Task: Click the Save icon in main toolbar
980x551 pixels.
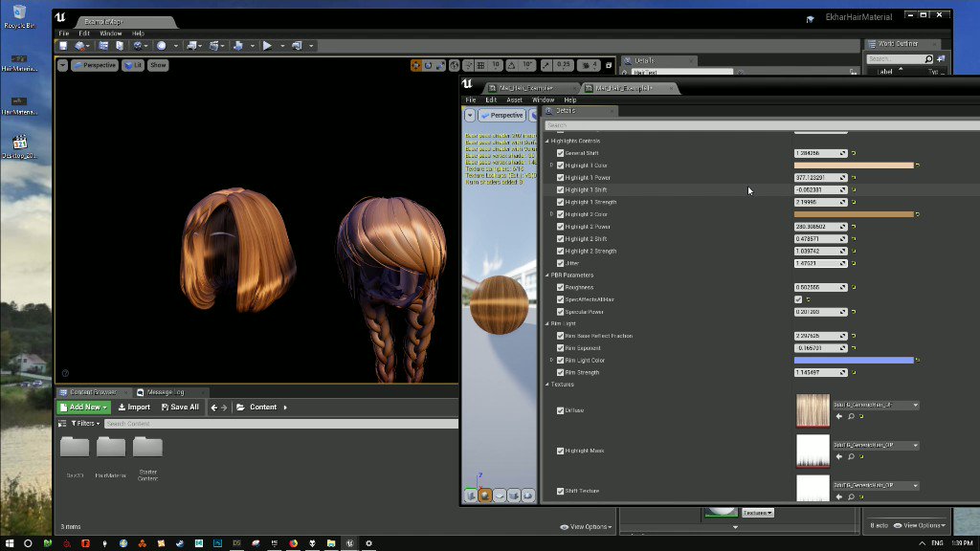Action: pos(63,45)
